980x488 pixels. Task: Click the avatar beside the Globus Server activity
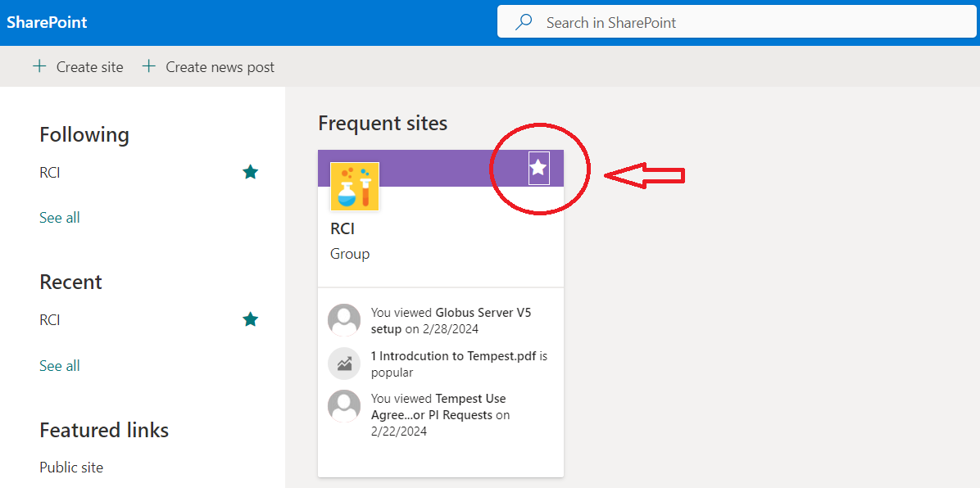(x=344, y=320)
